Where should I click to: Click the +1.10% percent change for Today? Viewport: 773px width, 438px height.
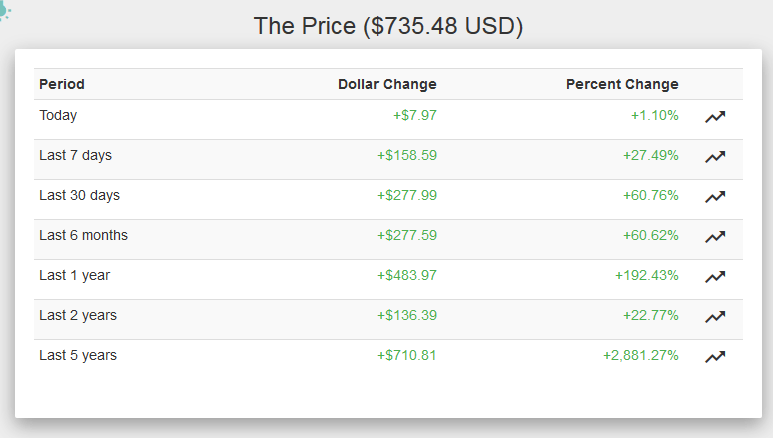coord(655,115)
